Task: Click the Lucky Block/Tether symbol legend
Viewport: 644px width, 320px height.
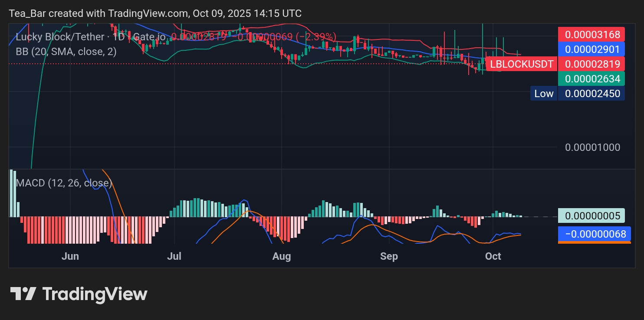Action: pyautogui.click(x=91, y=37)
